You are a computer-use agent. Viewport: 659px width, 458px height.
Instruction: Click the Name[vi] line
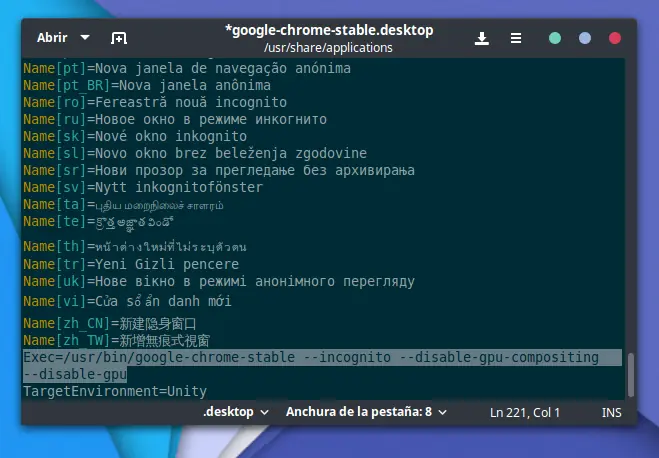(x=127, y=301)
